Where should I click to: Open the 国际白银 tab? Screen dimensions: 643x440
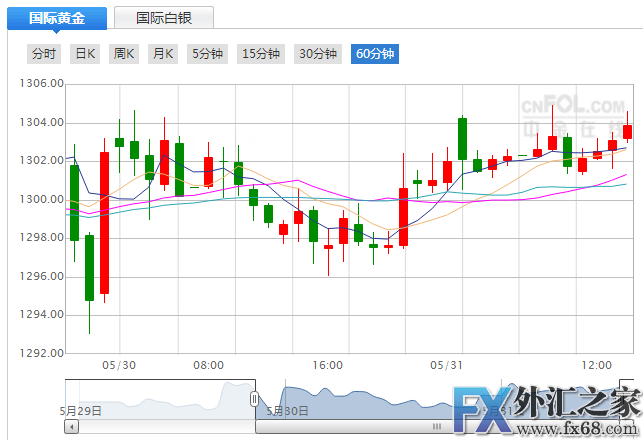point(163,18)
